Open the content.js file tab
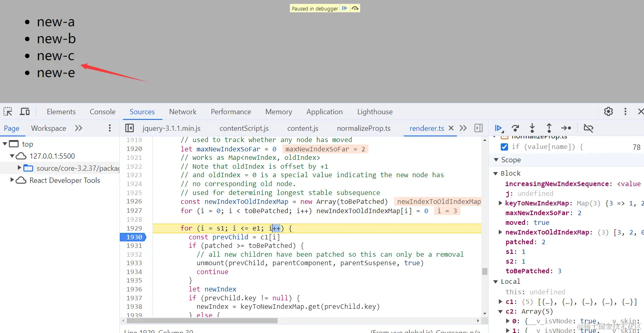644x333 pixels. [303, 128]
